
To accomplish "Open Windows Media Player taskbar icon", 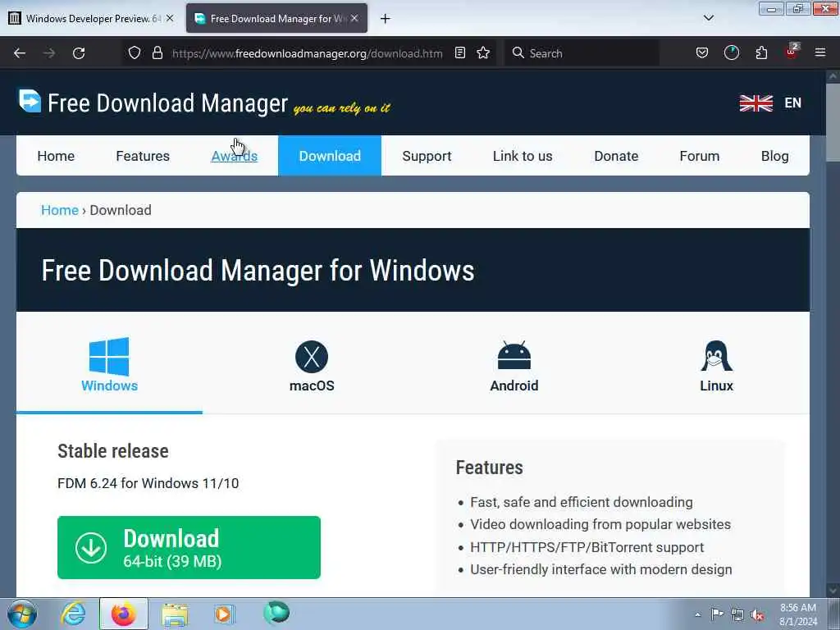I will click(x=225, y=614).
